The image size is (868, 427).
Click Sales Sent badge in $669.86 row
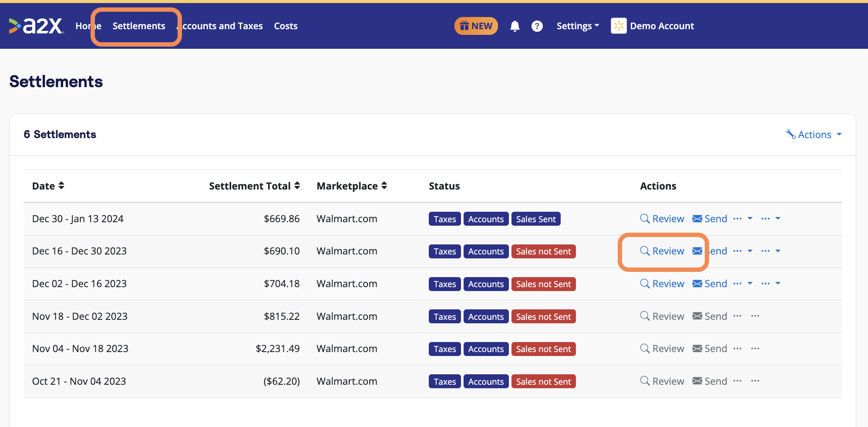[x=536, y=219]
